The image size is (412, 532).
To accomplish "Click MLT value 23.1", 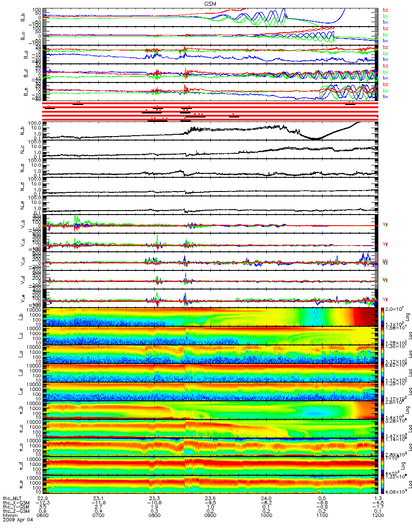I will (x=98, y=498).
